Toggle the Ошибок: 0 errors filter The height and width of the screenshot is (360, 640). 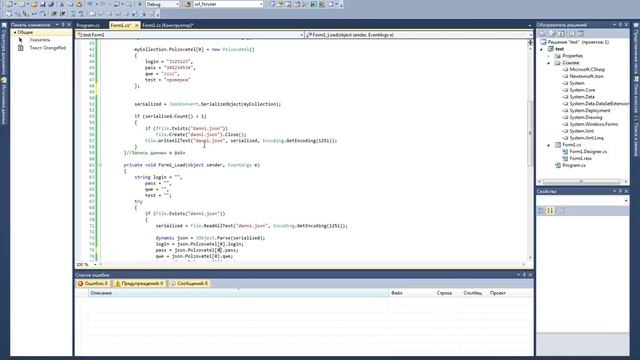point(93,283)
